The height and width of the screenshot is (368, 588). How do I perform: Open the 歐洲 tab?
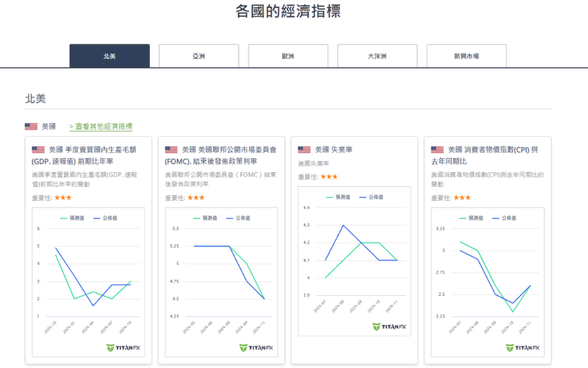point(288,56)
